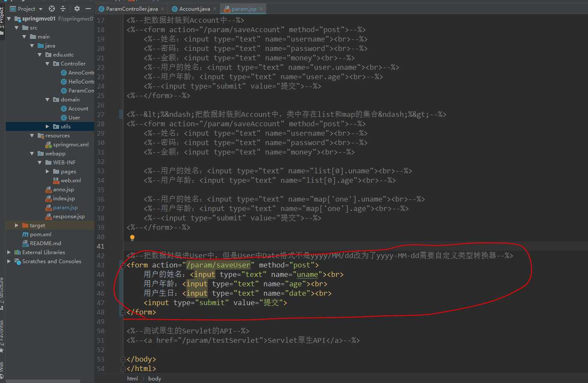Click the Collapse All icon in Project panel
Viewport: 588px width, 383px height.
click(x=63, y=9)
